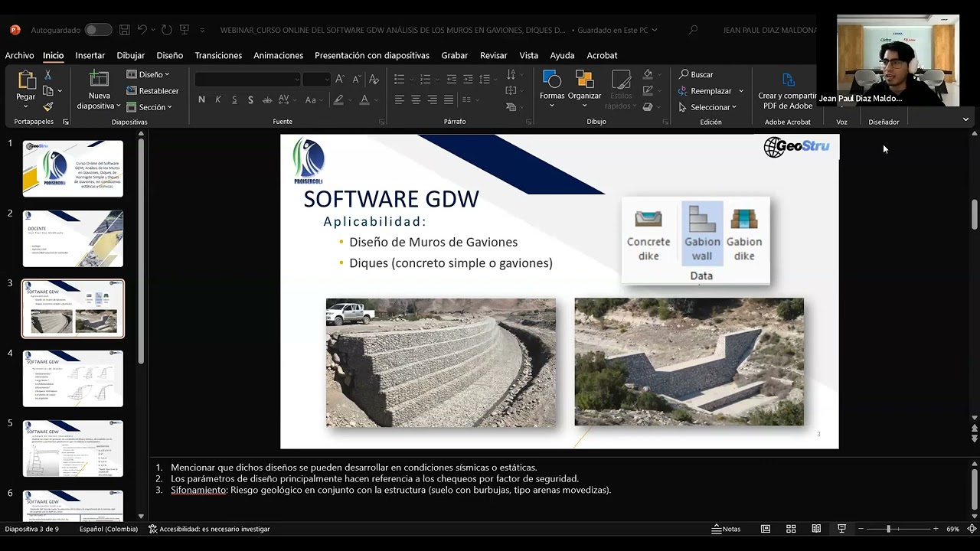The width and height of the screenshot is (980, 551).
Task: Open the Portapapeles dialog launcher
Action: (66, 122)
